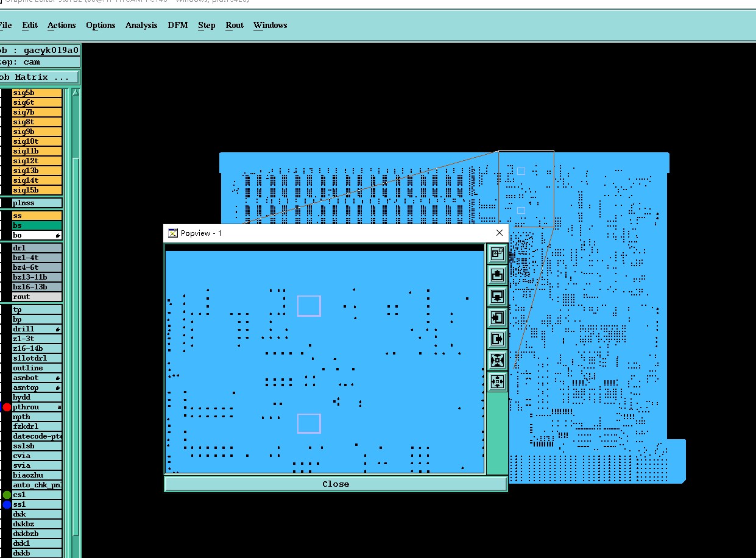Select the rout layer row
Viewport: 756px width, 558px height.
pyautogui.click(x=37, y=297)
